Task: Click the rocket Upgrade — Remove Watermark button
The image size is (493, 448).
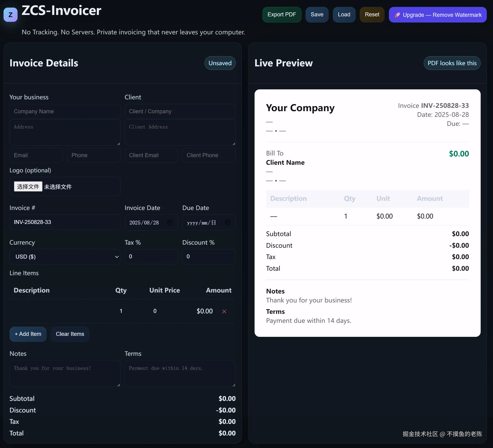Action: point(437,15)
